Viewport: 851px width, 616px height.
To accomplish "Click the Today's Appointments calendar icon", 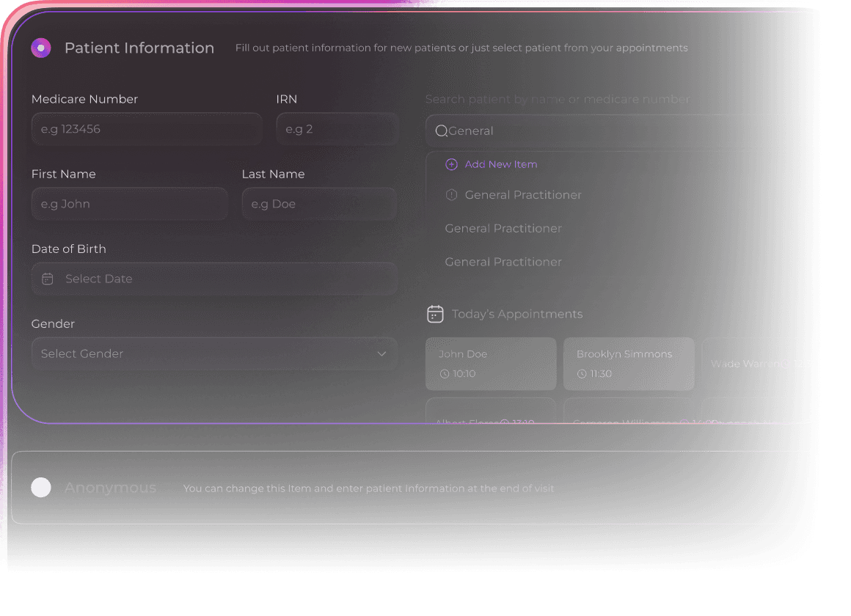I will tap(435, 315).
